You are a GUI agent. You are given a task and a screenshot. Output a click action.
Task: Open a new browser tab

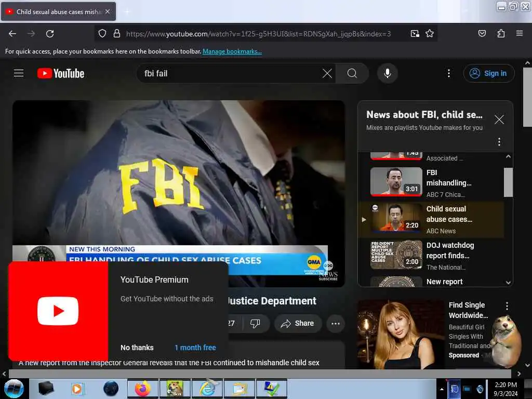(127, 11)
